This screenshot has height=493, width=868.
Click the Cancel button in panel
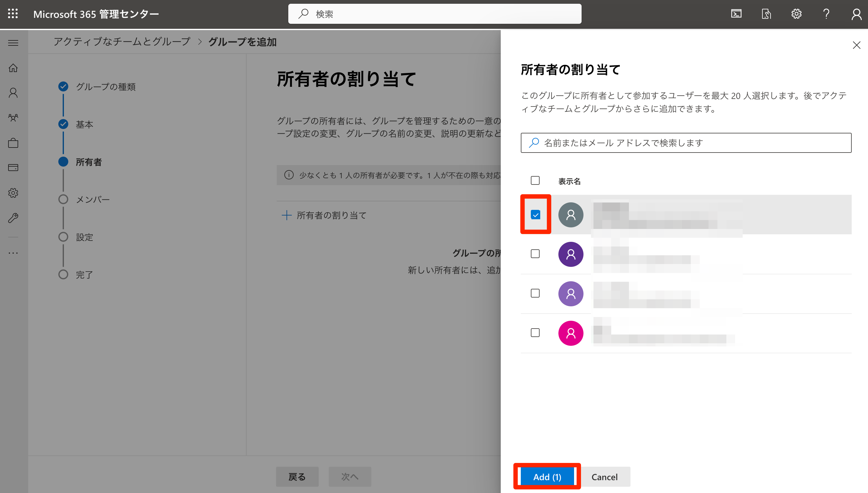604,477
